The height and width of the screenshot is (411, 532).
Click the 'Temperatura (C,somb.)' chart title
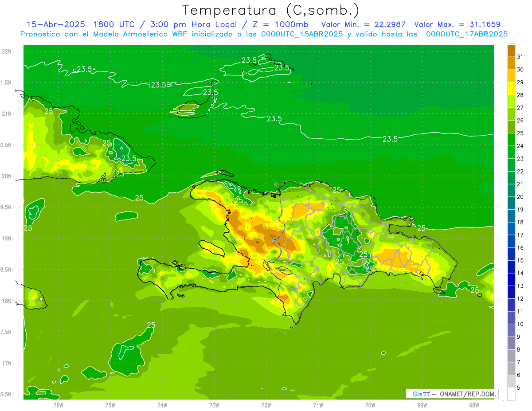click(270, 10)
